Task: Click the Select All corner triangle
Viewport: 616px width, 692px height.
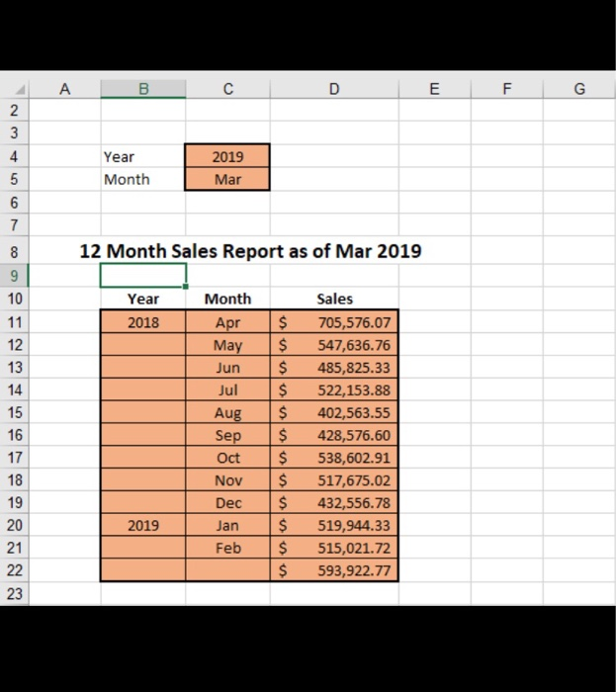Action: [20, 90]
